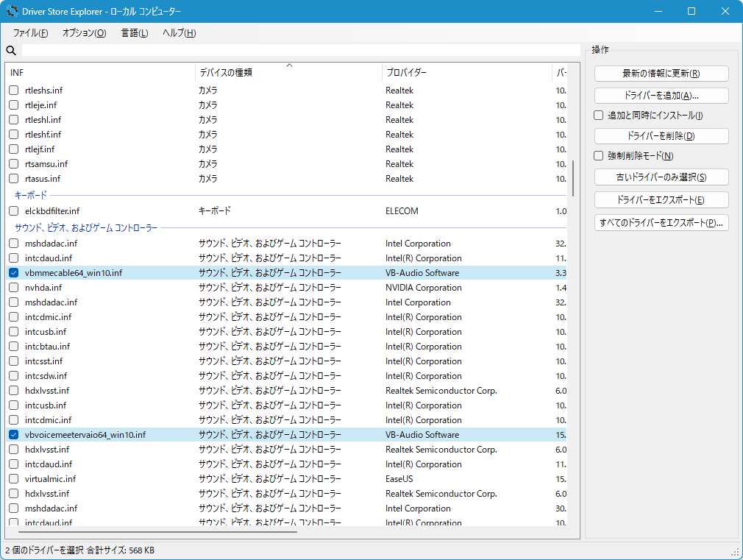743x560 pixels.
Task: Click the キーボード device type cell for elckbdfilter.inf
Action: pos(215,210)
